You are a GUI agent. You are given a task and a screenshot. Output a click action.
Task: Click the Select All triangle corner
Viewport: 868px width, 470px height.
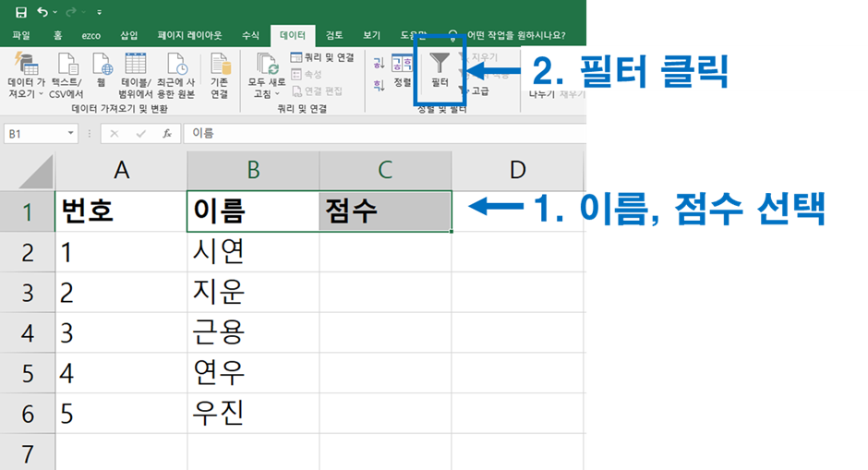(x=36, y=172)
